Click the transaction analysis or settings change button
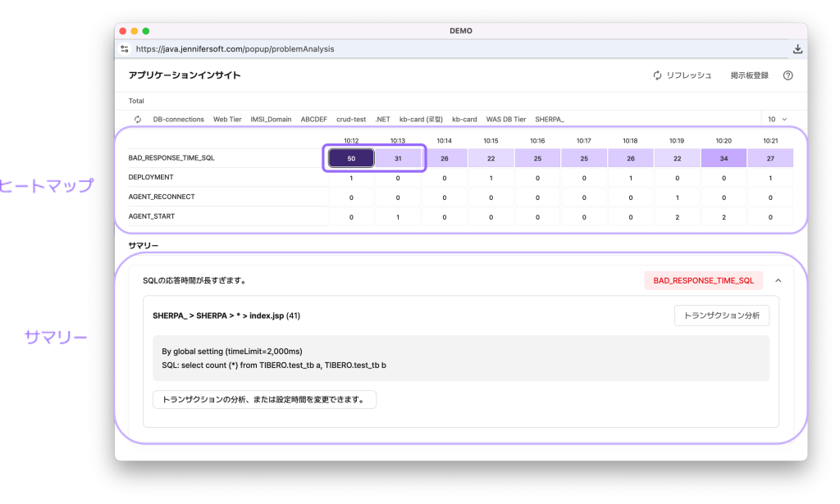The width and height of the screenshot is (840, 504). tap(264, 400)
